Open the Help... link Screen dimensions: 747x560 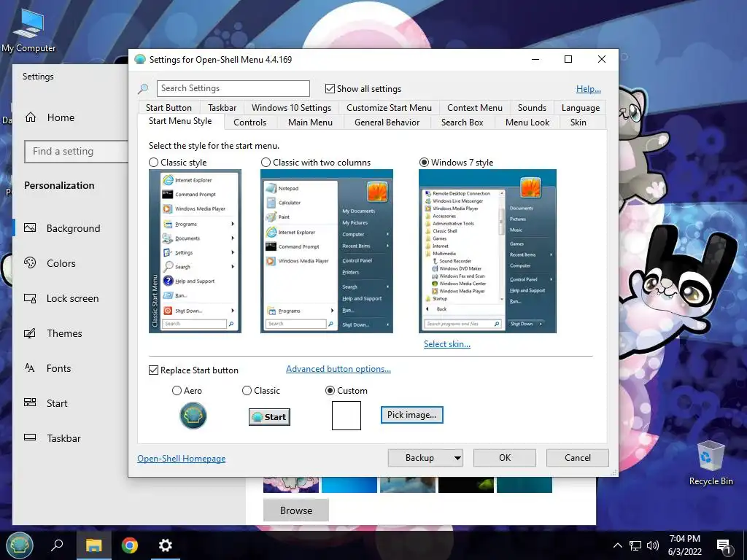(589, 89)
